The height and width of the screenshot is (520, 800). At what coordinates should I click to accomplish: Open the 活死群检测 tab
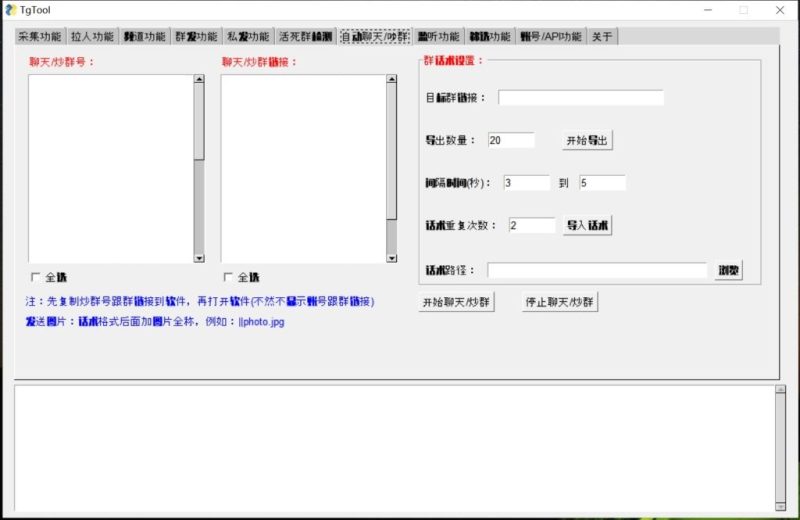pyautogui.click(x=306, y=37)
